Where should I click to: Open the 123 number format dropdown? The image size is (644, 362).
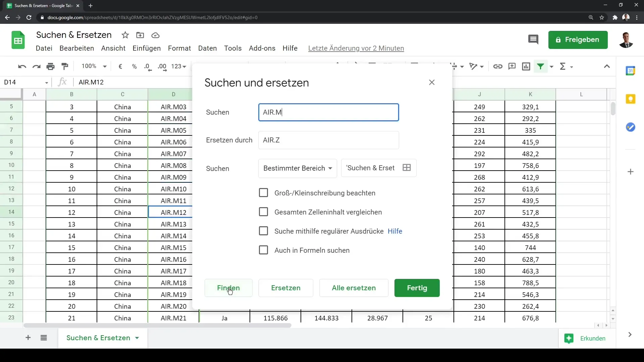[x=178, y=66]
